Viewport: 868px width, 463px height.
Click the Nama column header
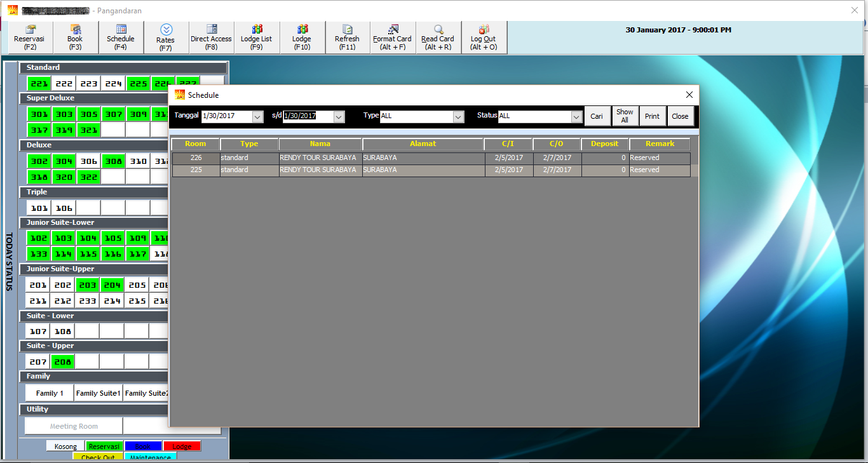320,144
